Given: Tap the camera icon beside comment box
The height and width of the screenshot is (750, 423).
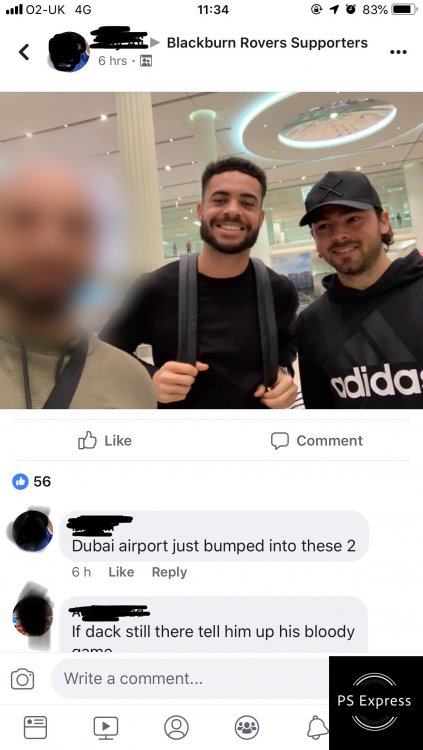Looking at the screenshot, I should pos(22,679).
